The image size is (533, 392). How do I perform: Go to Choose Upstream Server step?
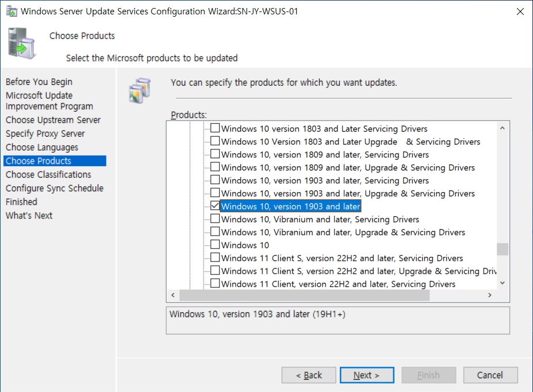[53, 120]
